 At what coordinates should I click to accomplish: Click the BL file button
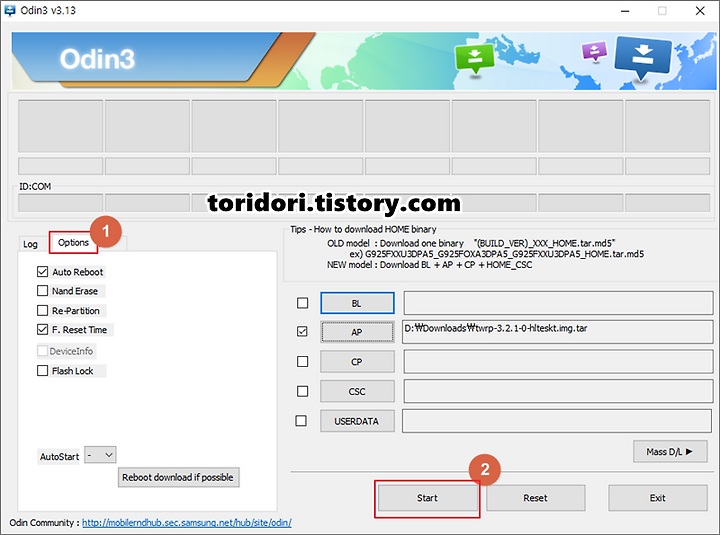pos(357,303)
